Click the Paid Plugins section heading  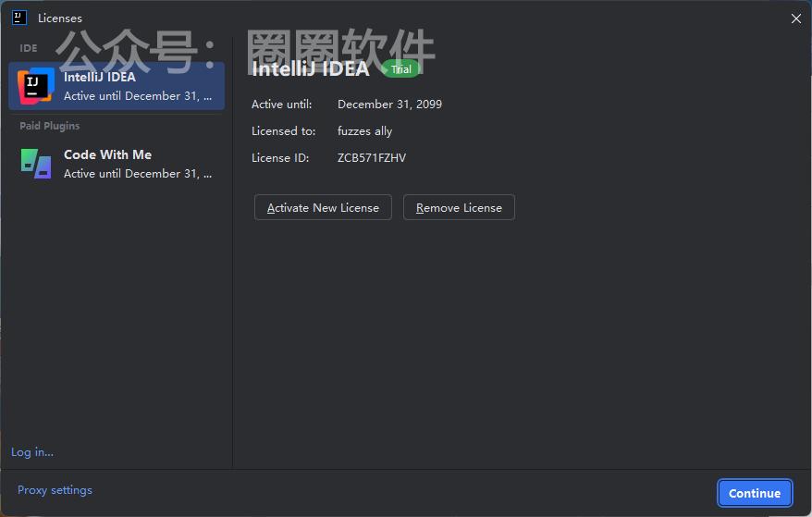50,126
